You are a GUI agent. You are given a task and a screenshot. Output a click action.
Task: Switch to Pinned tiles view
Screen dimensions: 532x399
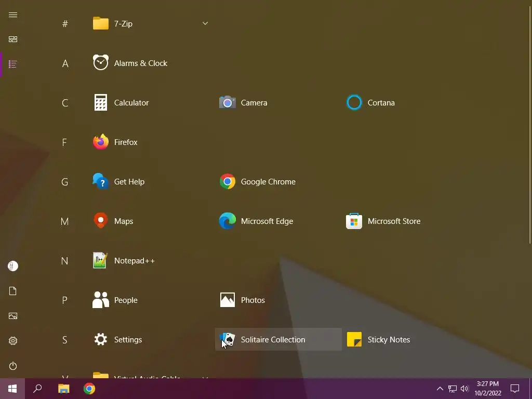click(x=13, y=39)
